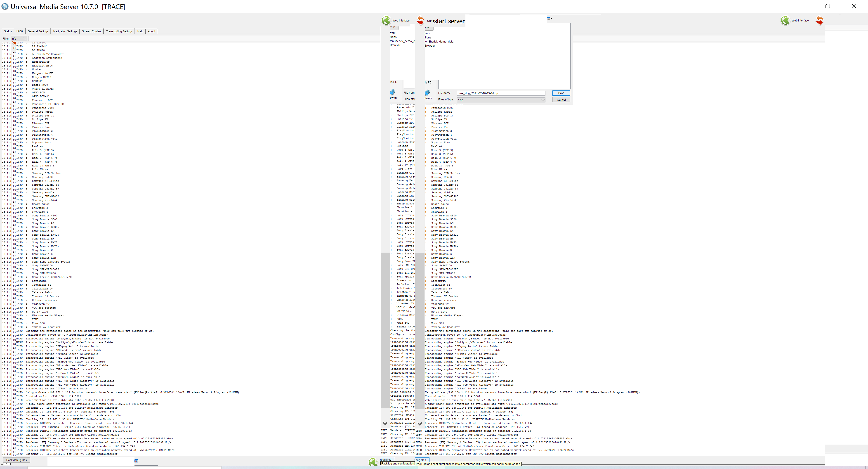Click the Web interface label at far right
This screenshot has width=868, height=469.
coord(800,21)
